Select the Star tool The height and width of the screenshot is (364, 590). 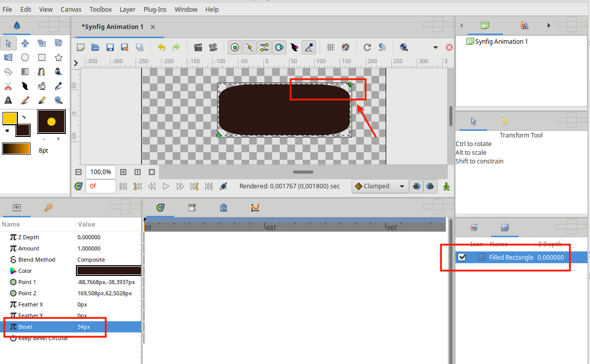pos(58,57)
